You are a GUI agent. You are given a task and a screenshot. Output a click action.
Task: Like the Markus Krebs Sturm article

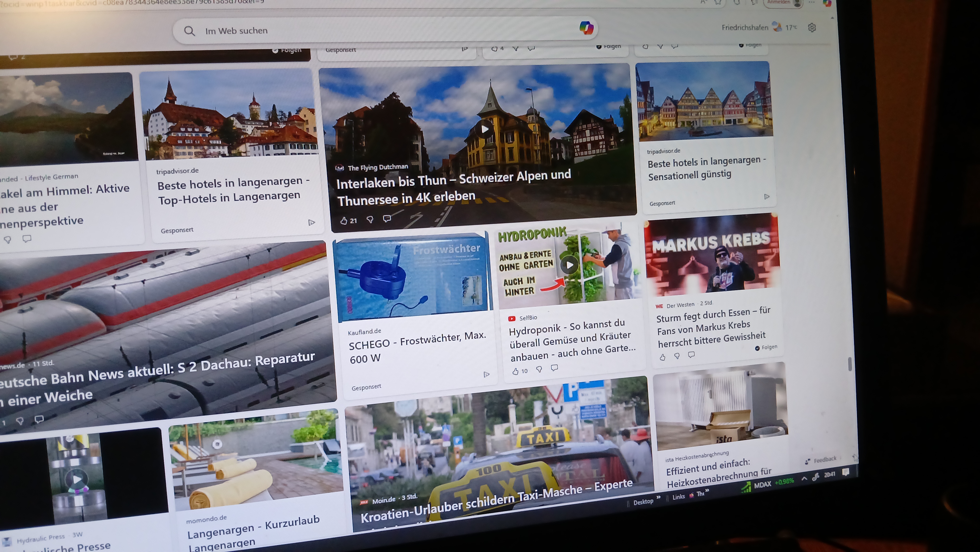pos(663,357)
